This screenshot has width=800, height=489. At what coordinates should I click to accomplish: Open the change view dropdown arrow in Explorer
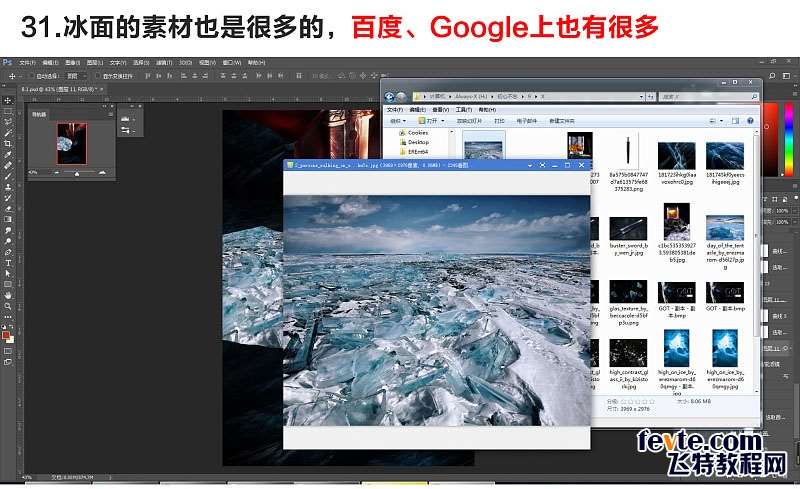pos(721,121)
